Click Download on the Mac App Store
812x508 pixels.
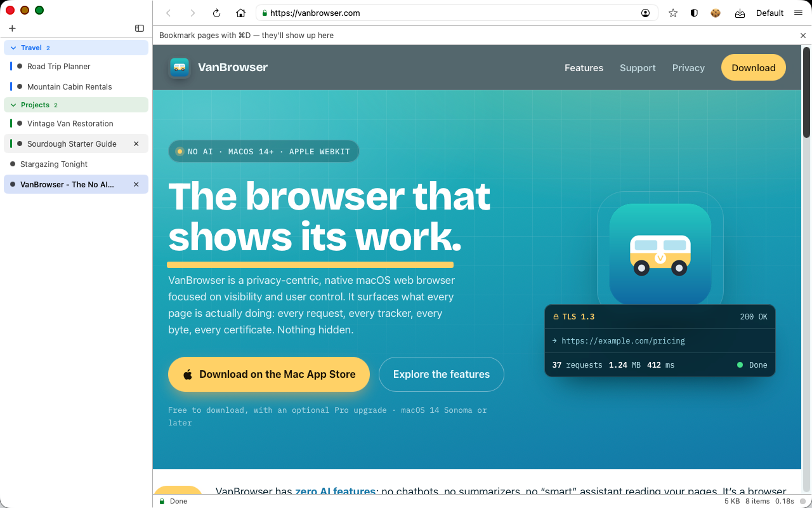pos(269,374)
